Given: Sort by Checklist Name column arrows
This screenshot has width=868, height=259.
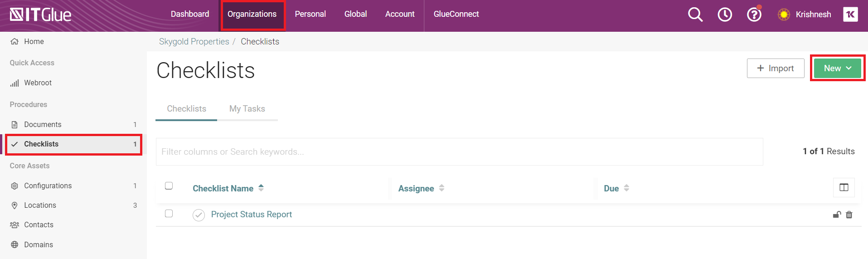Looking at the screenshot, I should point(261,188).
